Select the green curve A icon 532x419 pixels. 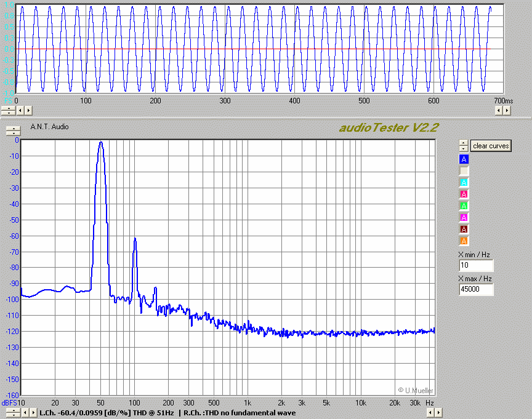pos(464,206)
